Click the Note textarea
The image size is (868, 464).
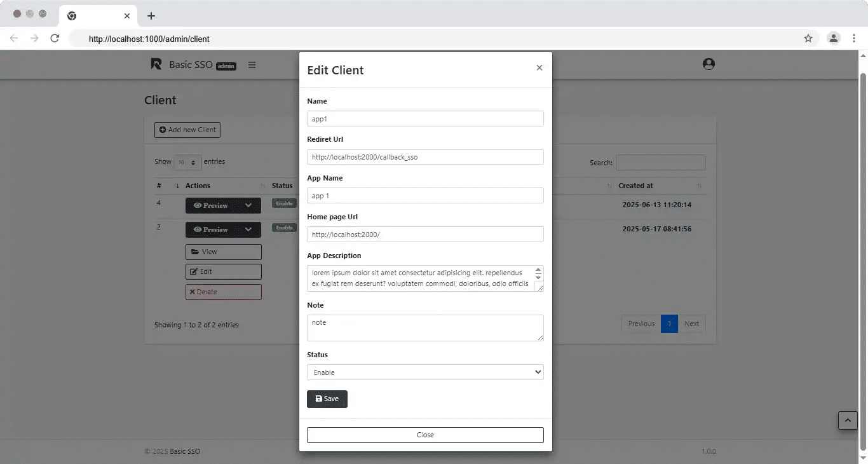425,328
